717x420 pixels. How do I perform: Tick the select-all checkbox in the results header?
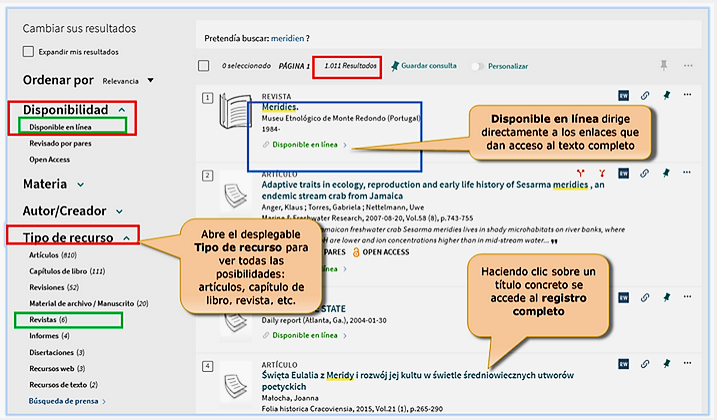coord(203,66)
